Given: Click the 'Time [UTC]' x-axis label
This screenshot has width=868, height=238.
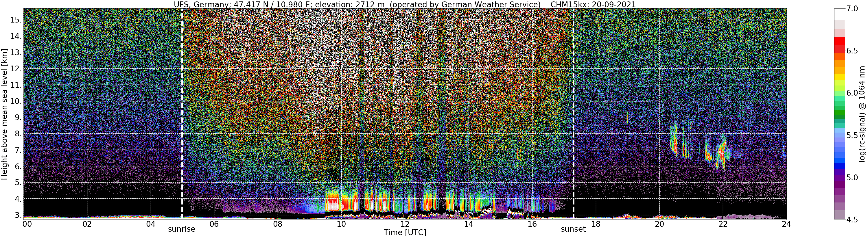Looking at the screenshot, I should (405, 233).
